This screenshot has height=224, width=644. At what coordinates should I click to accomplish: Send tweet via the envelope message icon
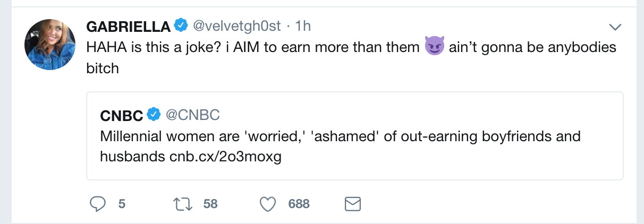(353, 204)
